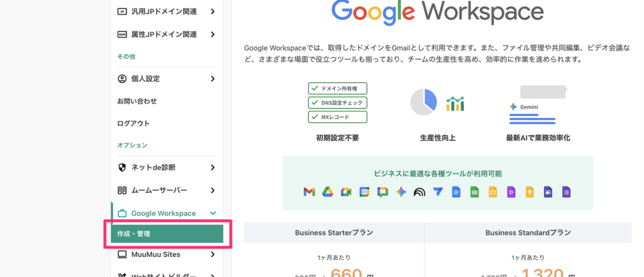Open 属性JPドメイン関連 menu label
This screenshot has height=277, width=644.
pos(164,35)
